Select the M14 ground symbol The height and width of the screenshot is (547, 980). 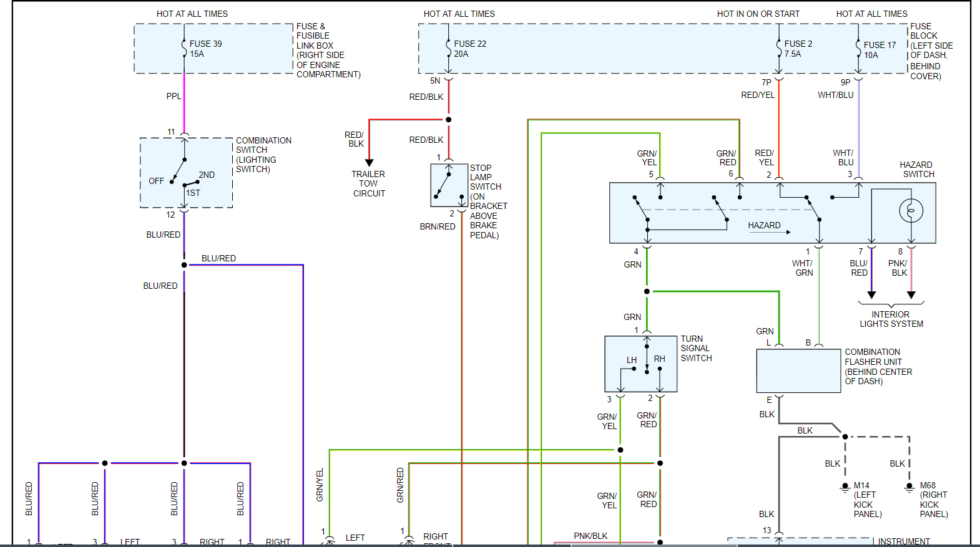pyautogui.click(x=845, y=487)
